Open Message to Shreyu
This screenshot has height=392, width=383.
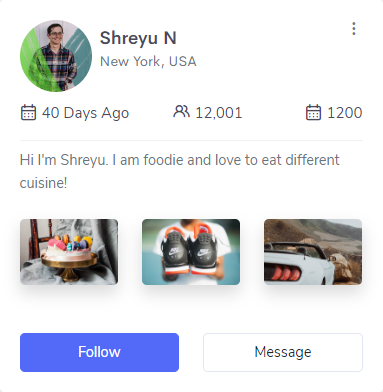283,352
